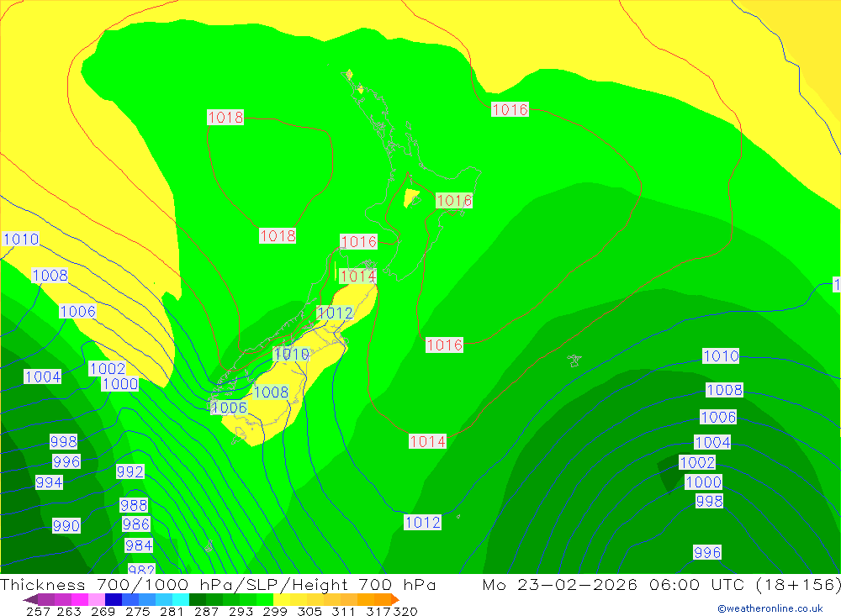Click the 1010 label at the left map edge
Viewport: 841px width, 616px height.
coord(20,239)
